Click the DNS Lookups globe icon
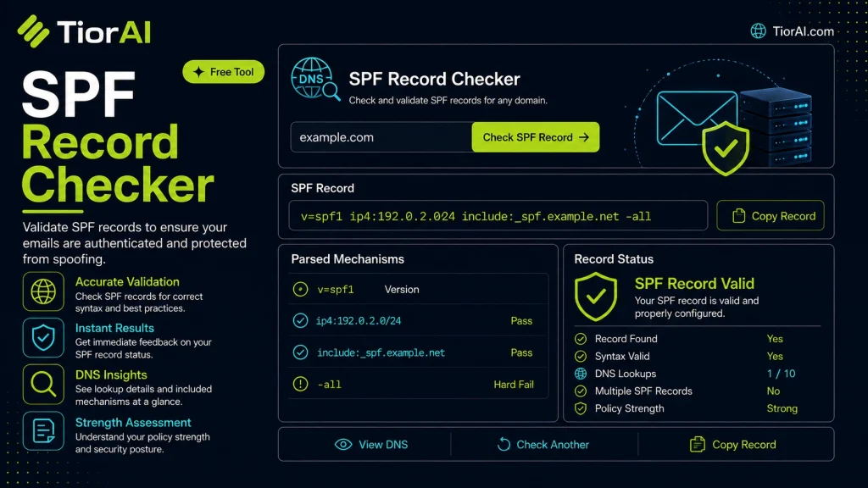 coord(581,374)
